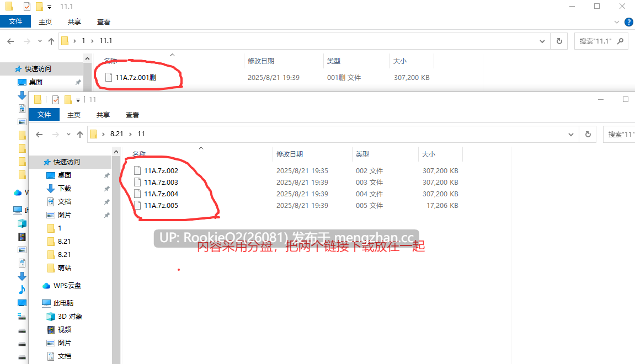Select 此电脑 in the 11 window sidebar

point(63,303)
